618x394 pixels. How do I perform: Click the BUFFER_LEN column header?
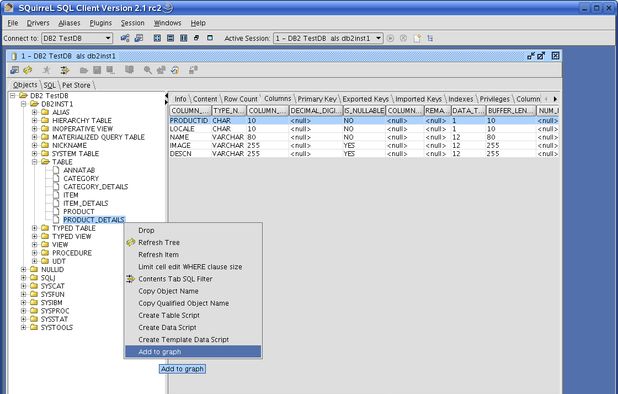pyautogui.click(x=511, y=111)
